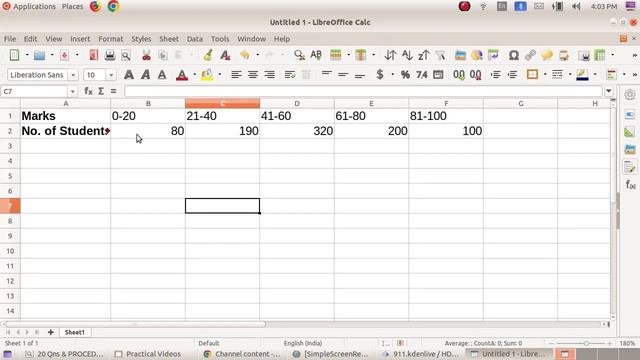
Task: Toggle italic formatting
Action: click(145, 75)
